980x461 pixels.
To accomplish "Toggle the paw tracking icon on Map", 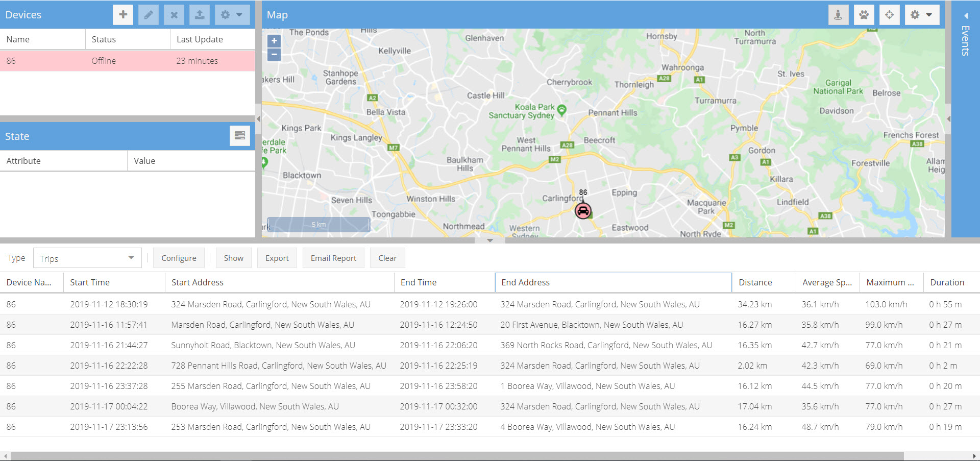I will point(864,15).
